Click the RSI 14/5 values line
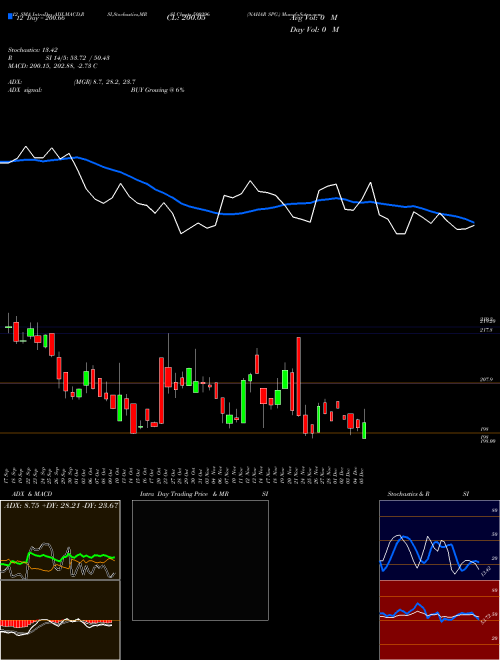The width and height of the screenshot is (500, 660). (x=59, y=58)
